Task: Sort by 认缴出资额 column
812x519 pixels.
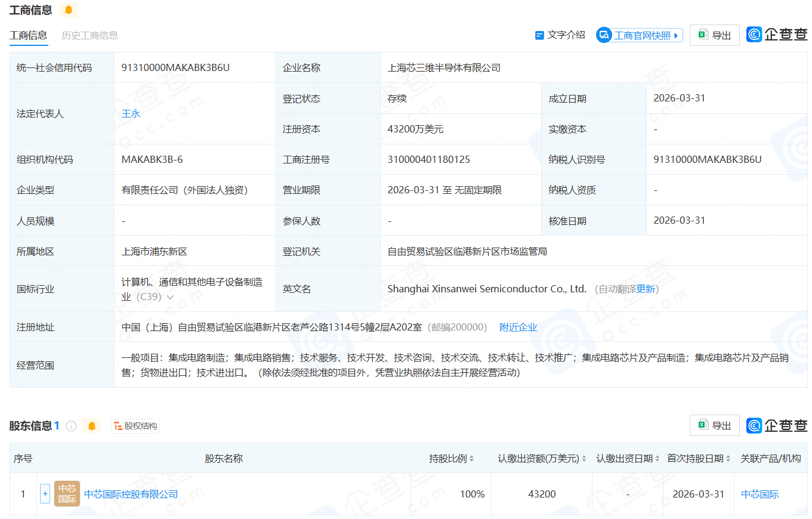Action: [584, 459]
